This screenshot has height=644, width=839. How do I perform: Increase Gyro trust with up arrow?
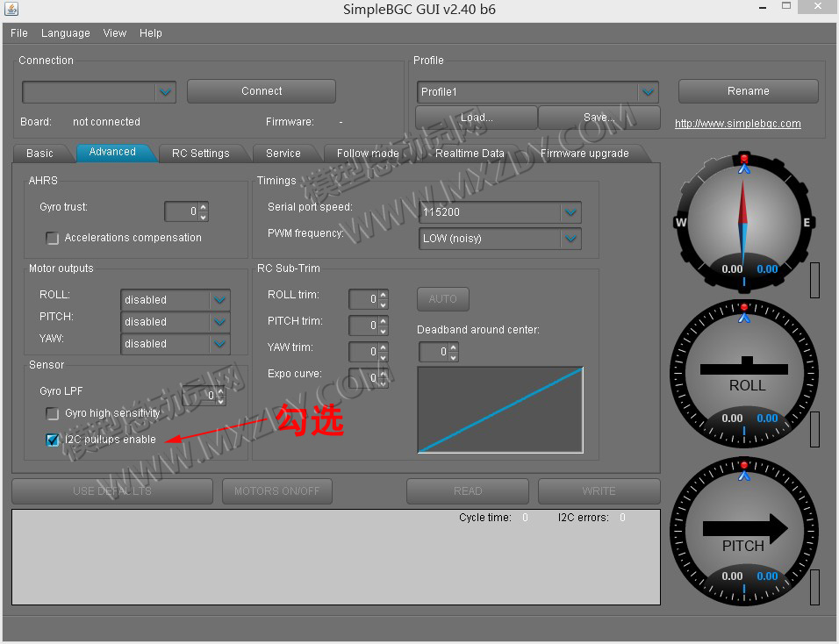point(204,207)
